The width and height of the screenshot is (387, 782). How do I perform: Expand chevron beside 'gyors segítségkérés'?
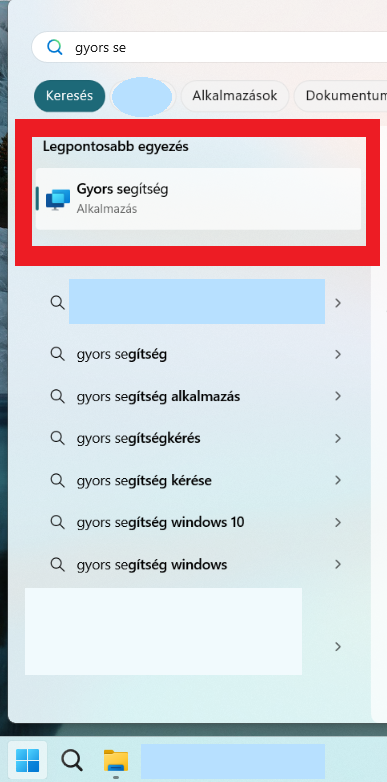pyautogui.click(x=338, y=438)
